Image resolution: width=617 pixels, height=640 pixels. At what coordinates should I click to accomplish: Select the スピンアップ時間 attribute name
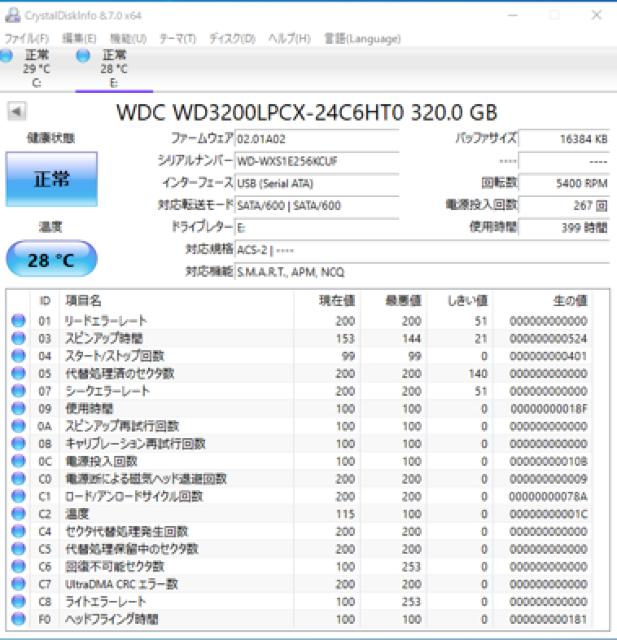pos(104,338)
